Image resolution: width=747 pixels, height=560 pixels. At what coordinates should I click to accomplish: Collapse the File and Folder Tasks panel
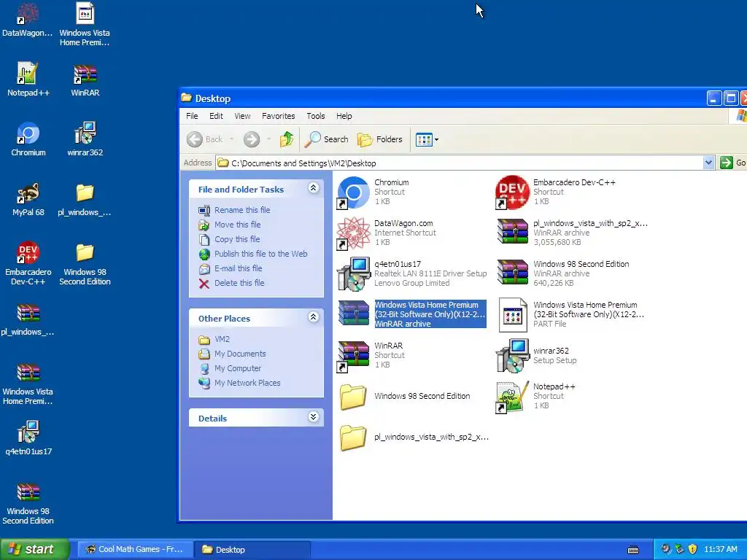[313, 188]
